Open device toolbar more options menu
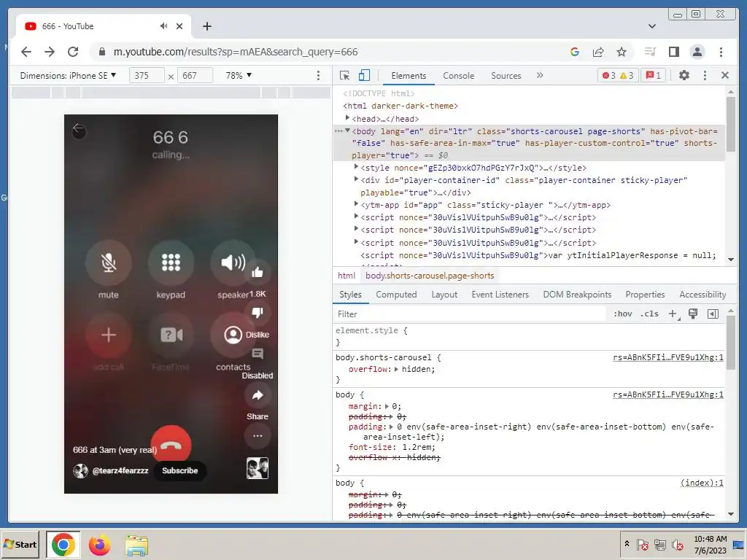The image size is (747, 560). coord(318,75)
